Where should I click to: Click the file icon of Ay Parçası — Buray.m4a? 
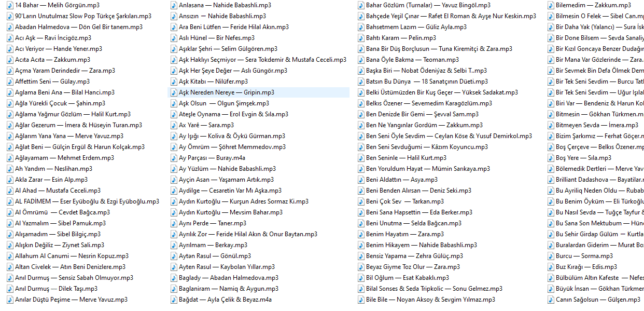coord(174,158)
